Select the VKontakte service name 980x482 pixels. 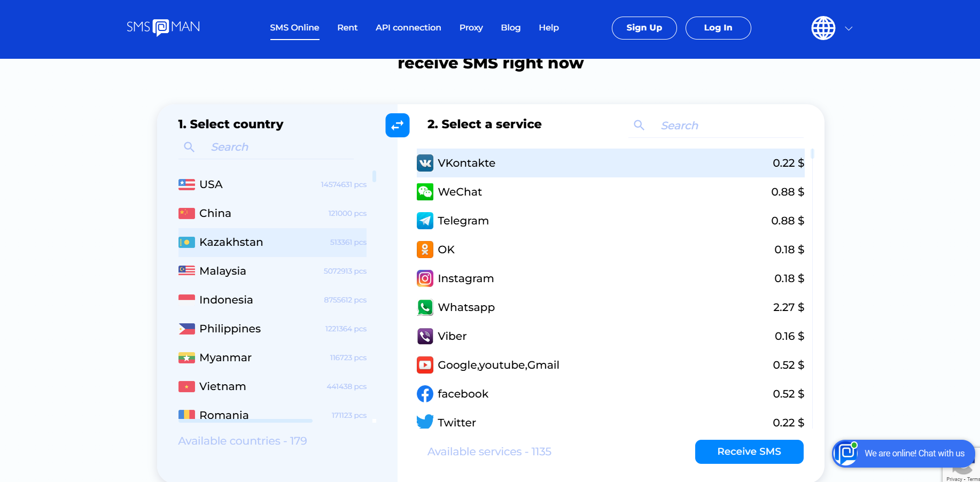point(466,163)
